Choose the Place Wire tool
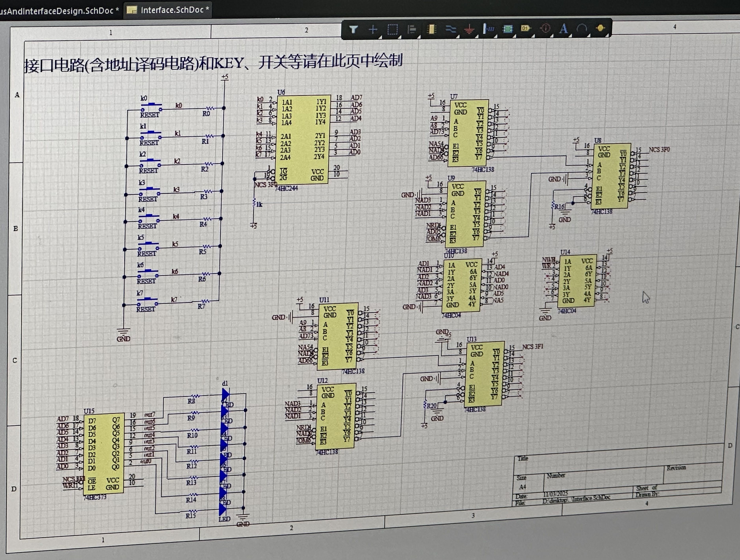The width and height of the screenshot is (740, 560). (451, 29)
